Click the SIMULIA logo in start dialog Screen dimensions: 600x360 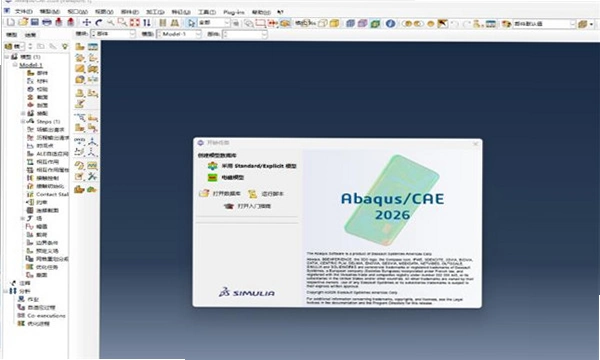(247, 293)
